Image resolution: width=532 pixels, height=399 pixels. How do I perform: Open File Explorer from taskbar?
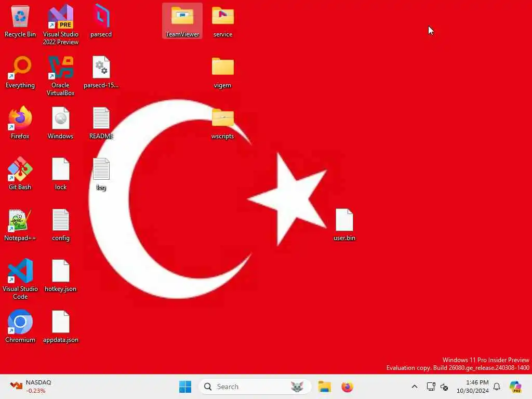[x=324, y=387]
